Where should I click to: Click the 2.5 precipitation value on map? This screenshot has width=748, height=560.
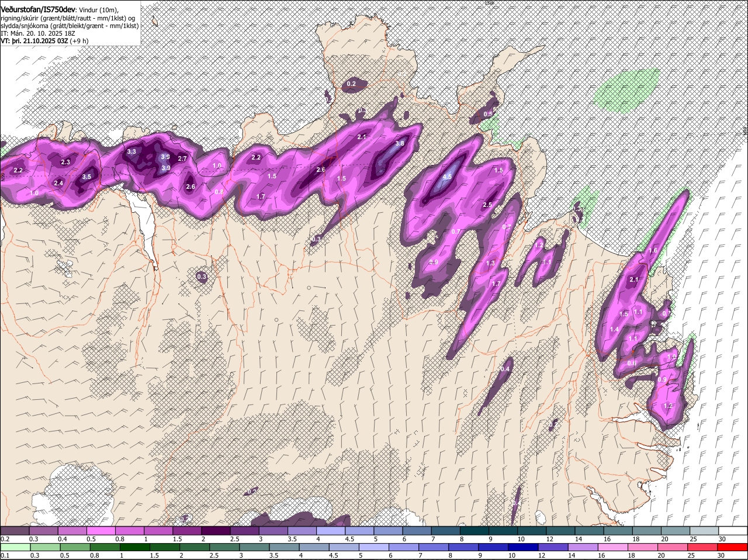pos(487,205)
